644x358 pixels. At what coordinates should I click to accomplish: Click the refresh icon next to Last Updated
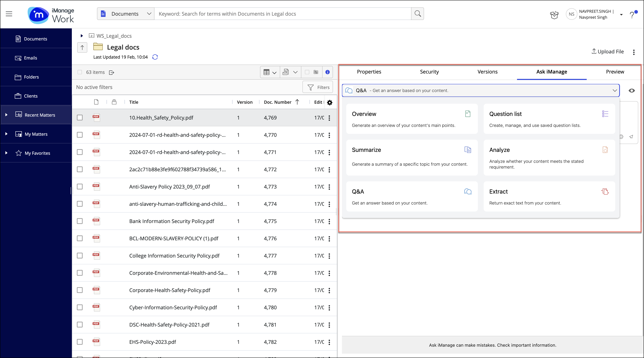pyautogui.click(x=155, y=57)
